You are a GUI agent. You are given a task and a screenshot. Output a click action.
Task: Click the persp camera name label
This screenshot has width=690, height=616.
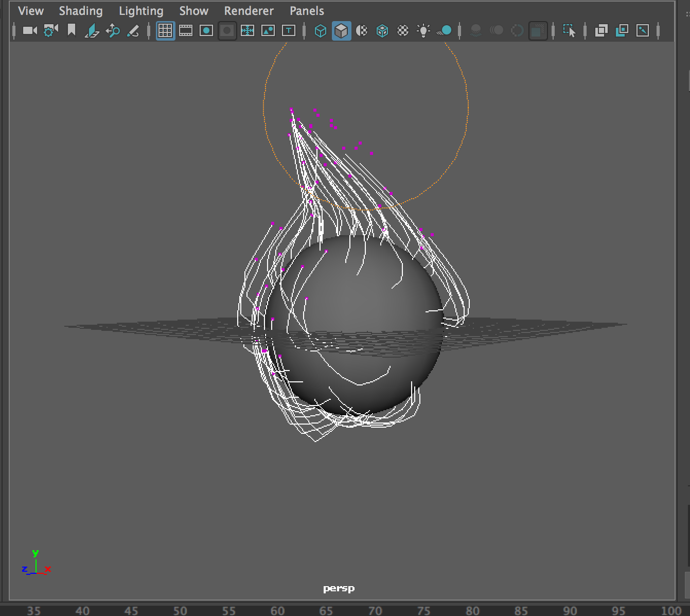tap(339, 588)
